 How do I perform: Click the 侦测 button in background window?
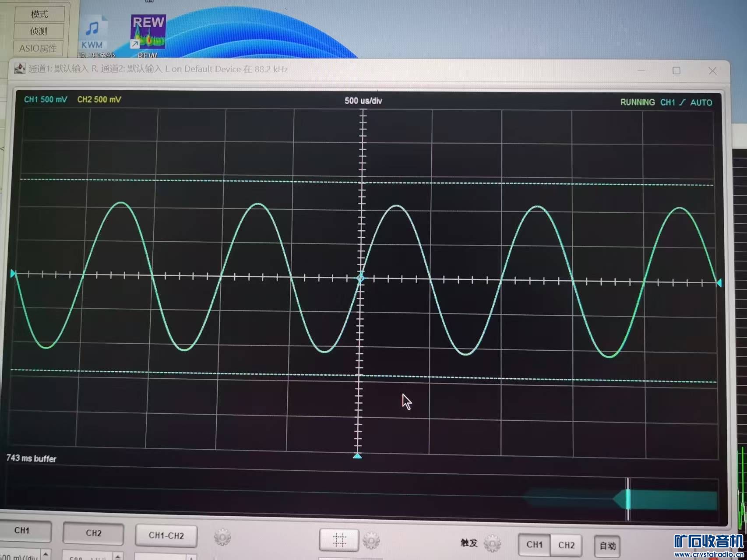click(x=39, y=31)
